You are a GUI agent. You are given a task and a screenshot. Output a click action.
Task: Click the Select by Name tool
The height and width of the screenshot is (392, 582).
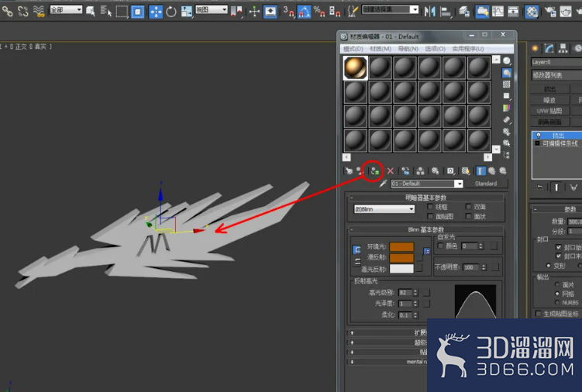point(106,12)
